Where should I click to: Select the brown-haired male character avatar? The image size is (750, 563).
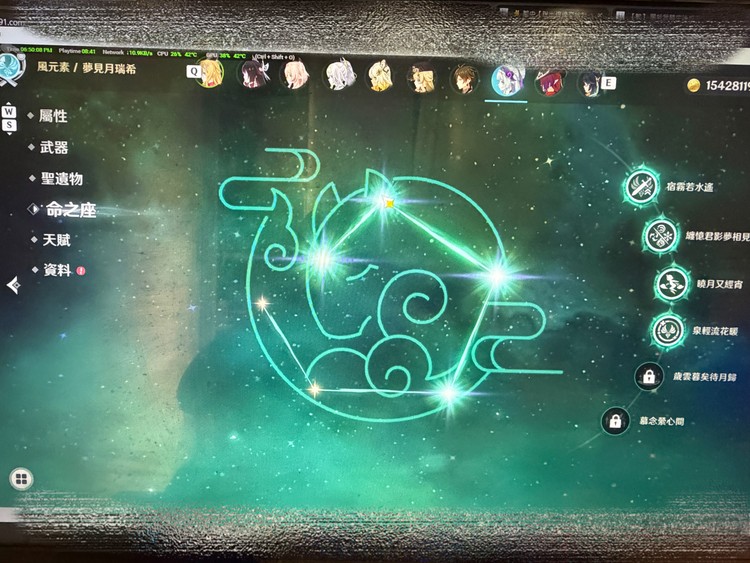[x=465, y=78]
